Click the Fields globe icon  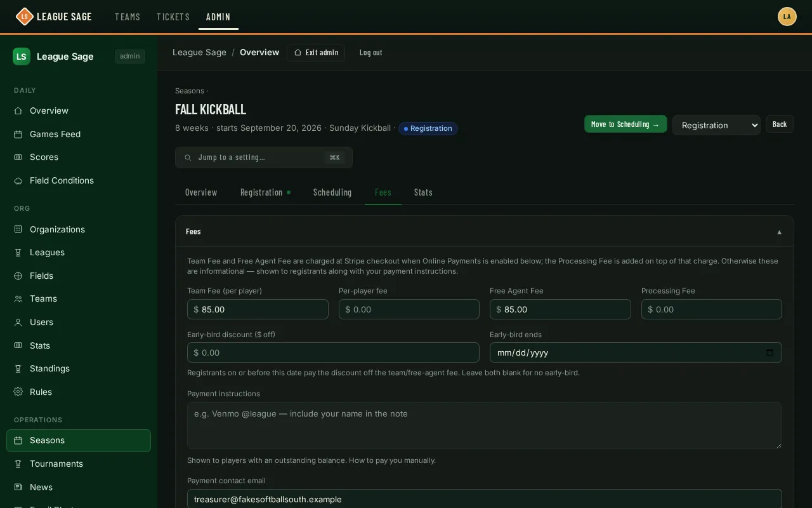tap(18, 276)
